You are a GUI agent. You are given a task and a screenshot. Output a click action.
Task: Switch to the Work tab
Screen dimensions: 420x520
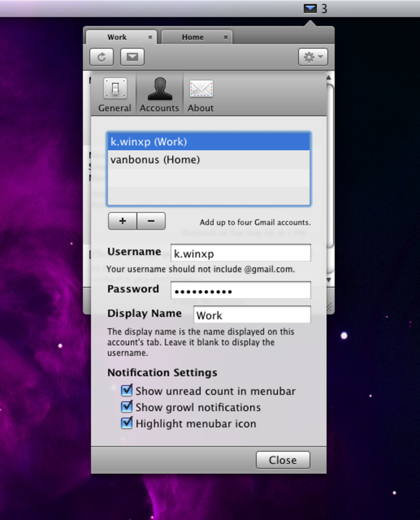click(117, 37)
